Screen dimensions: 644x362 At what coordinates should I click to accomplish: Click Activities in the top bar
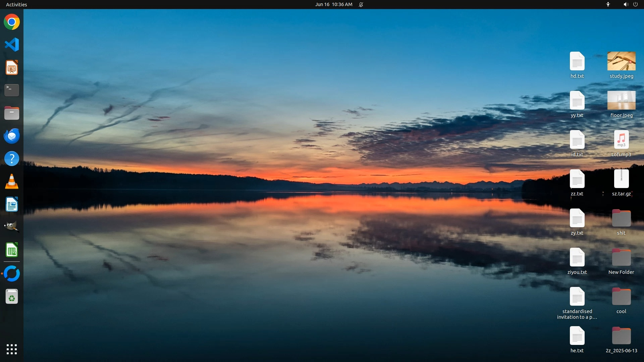click(16, 4)
